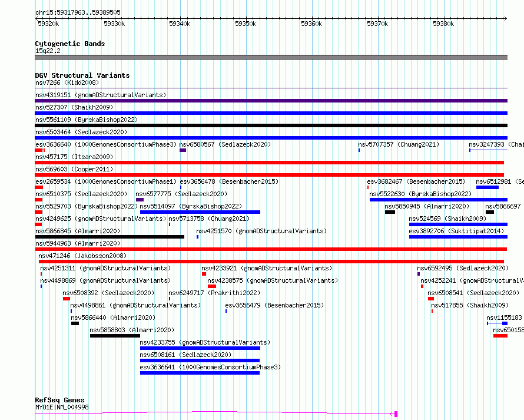Click the nsv5866697 variant label
The height and width of the screenshot is (420, 524).
[x=503, y=206]
